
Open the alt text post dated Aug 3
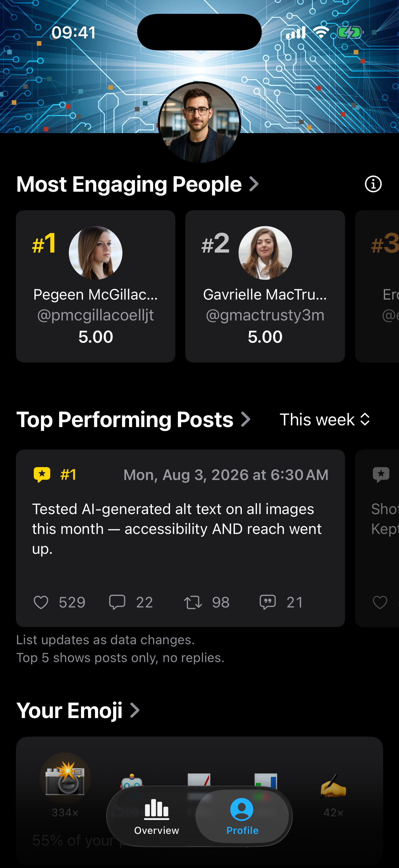[x=180, y=538]
